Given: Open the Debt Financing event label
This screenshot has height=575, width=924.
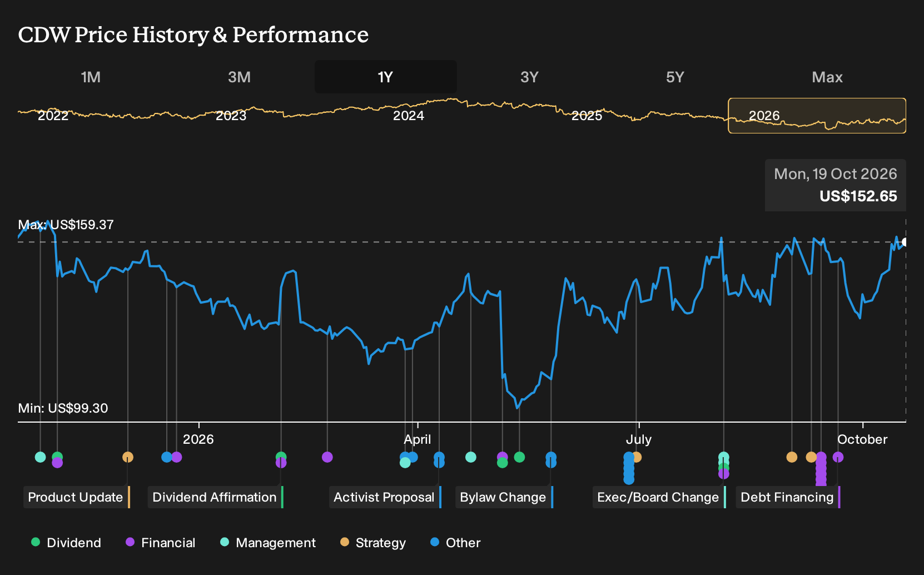Looking at the screenshot, I should [x=788, y=497].
